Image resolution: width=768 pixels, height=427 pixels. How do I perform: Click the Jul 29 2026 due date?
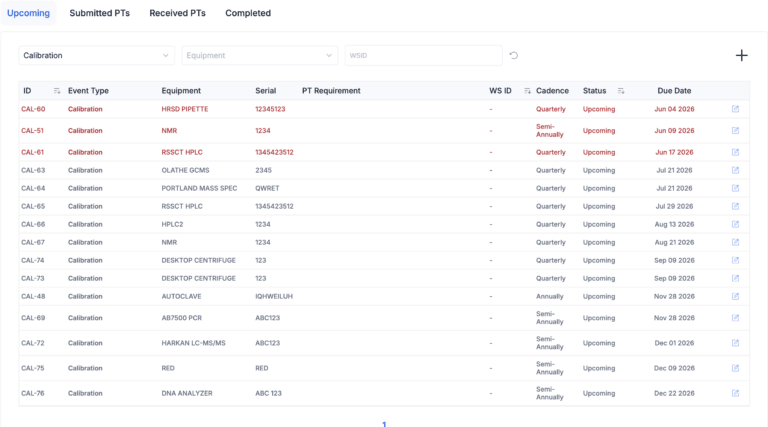coord(674,206)
